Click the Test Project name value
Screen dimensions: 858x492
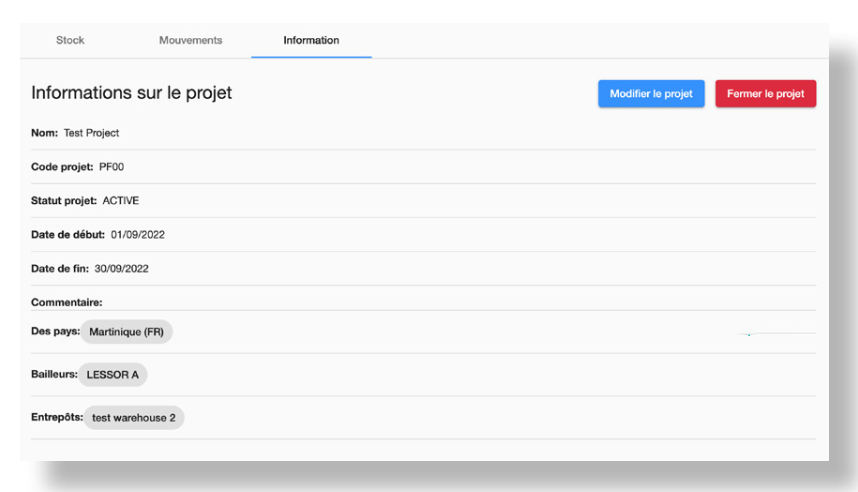coord(92,133)
